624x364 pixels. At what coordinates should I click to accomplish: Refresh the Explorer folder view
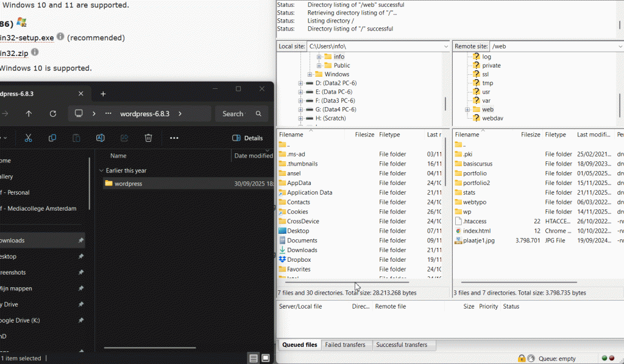pos(53,114)
